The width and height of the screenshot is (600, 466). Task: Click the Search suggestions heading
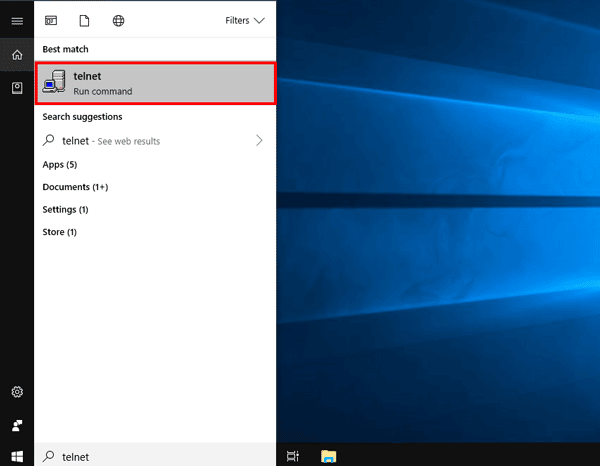click(82, 117)
